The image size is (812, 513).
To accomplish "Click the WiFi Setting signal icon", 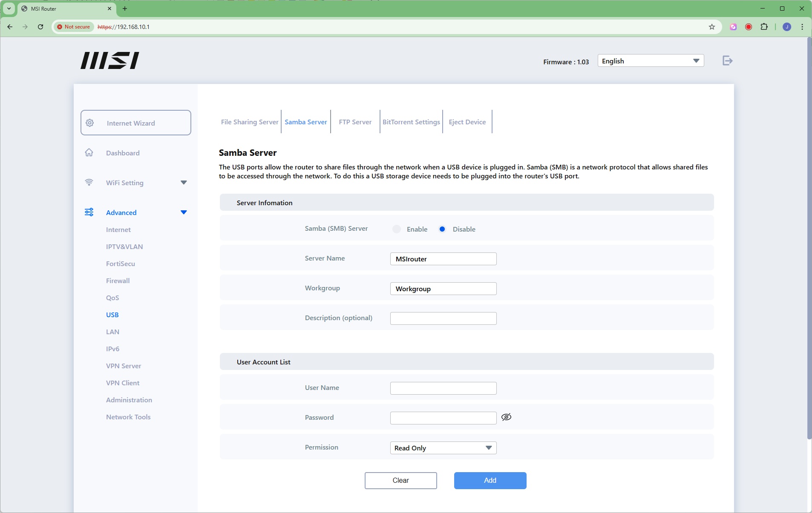I will (x=89, y=183).
